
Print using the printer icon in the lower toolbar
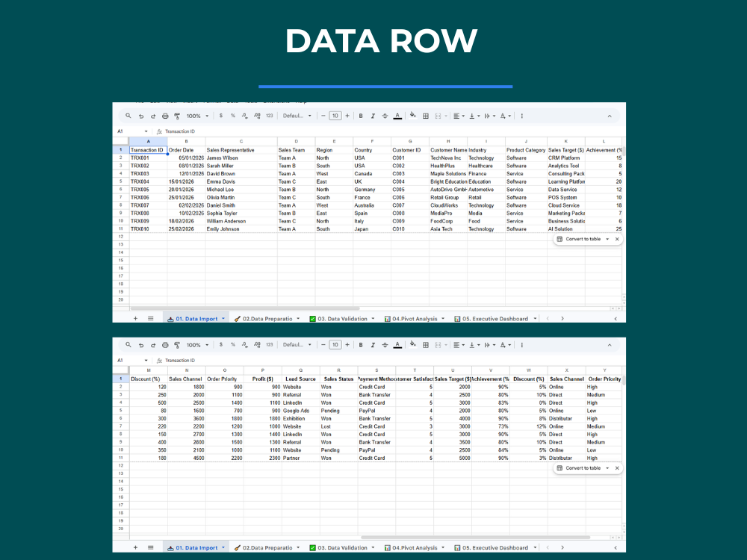pos(165,345)
